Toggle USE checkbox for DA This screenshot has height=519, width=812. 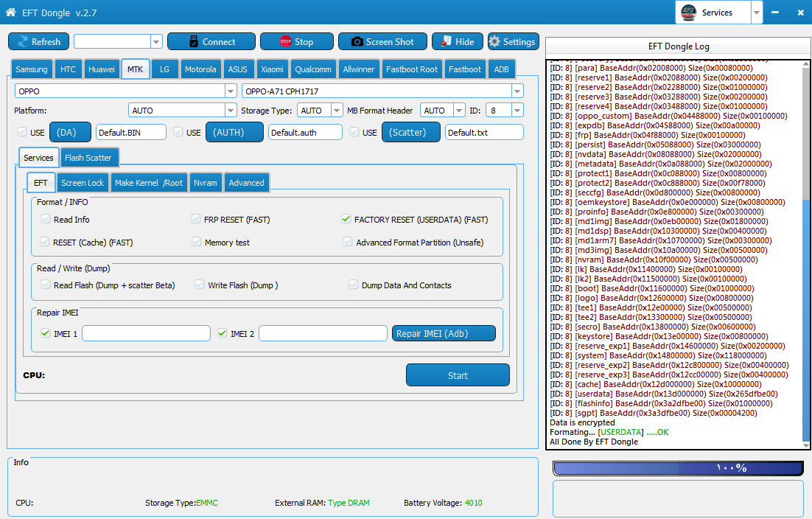[x=22, y=132]
